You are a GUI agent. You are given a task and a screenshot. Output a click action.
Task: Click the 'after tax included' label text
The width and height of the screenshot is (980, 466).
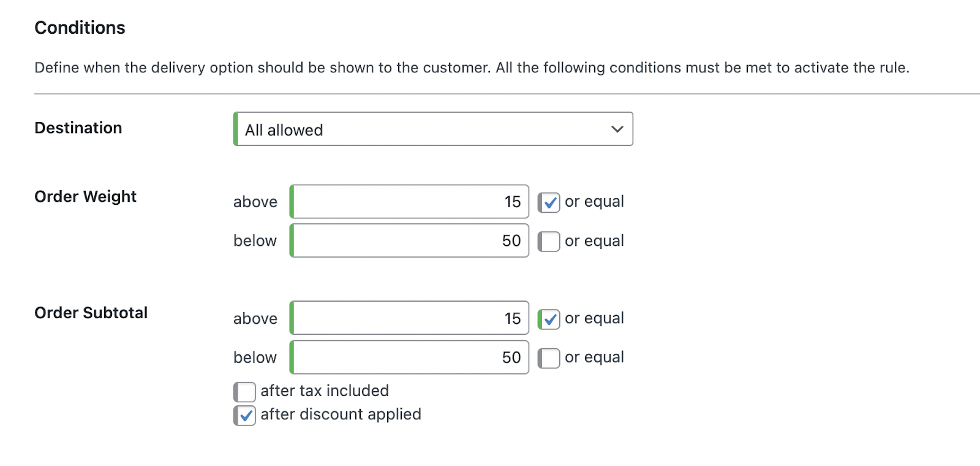(x=325, y=391)
